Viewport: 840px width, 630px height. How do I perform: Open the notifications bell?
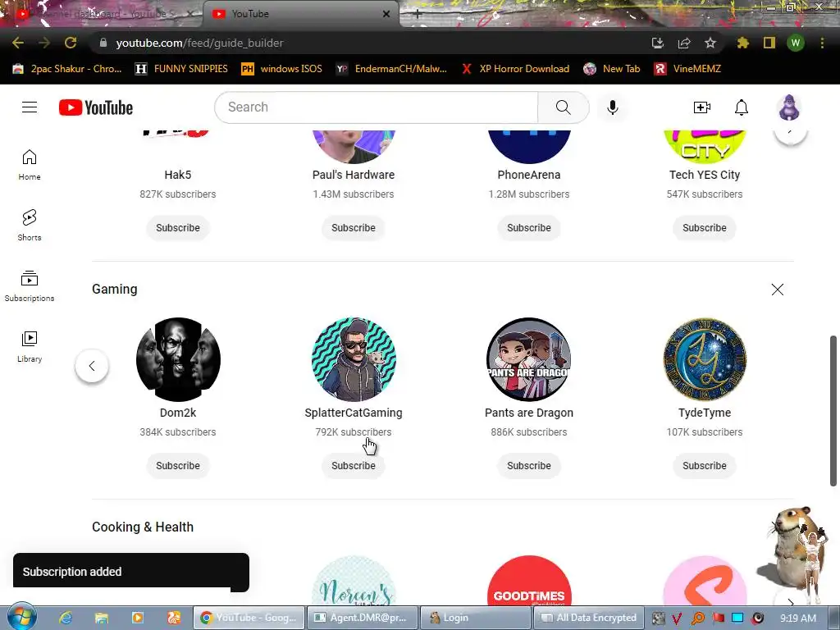(x=741, y=107)
